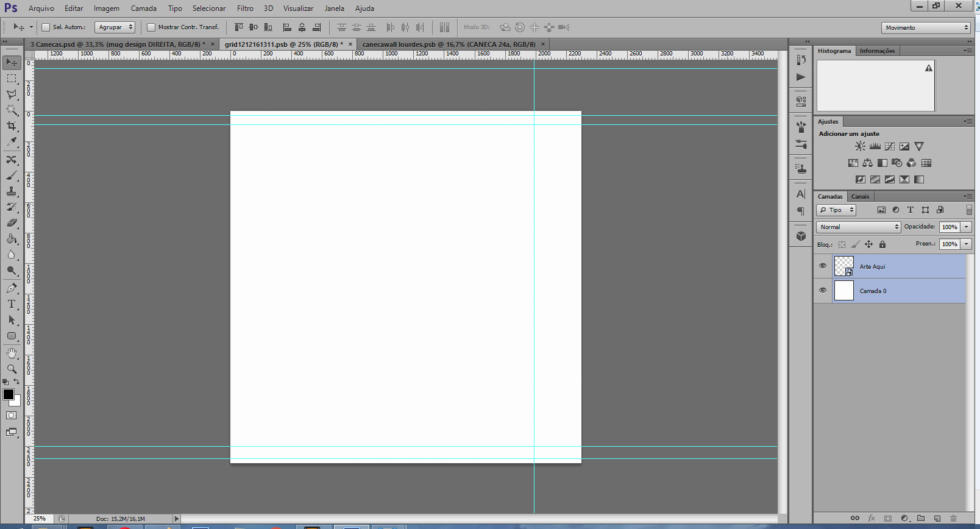Filter layers by type layers icon
The image size is (980, 529).
911,210
